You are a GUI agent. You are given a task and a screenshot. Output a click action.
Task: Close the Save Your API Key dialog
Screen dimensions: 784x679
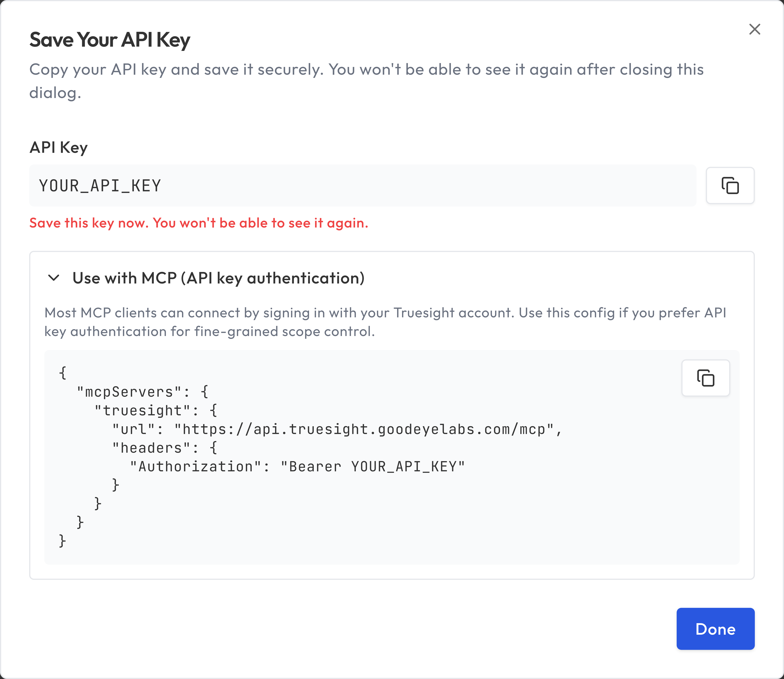(x=754, y=29)
